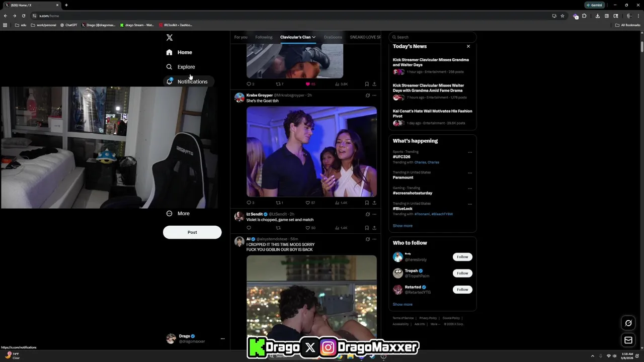
Task: Click Show more under Who to follow
Action: [x=403, y=304]
